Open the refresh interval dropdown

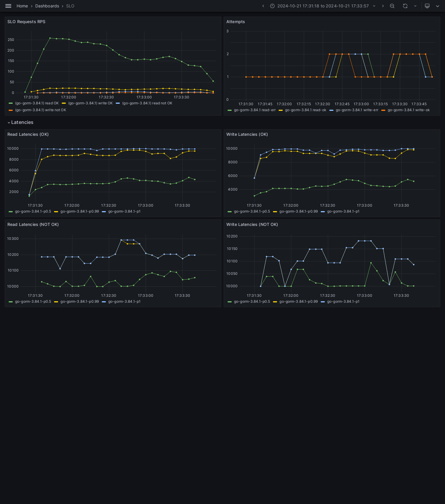(x=415, y=6)
